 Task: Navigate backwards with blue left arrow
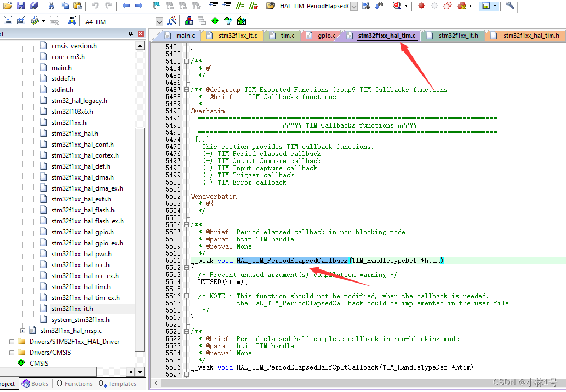point(126,5)
